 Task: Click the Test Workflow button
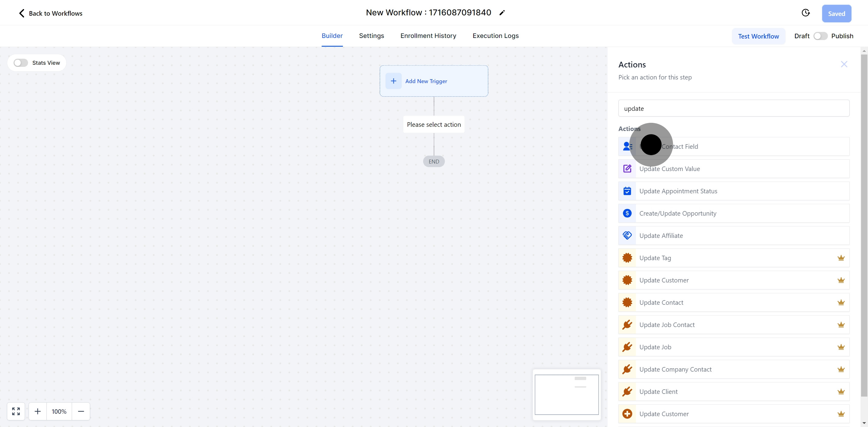(x=758, y=36)
